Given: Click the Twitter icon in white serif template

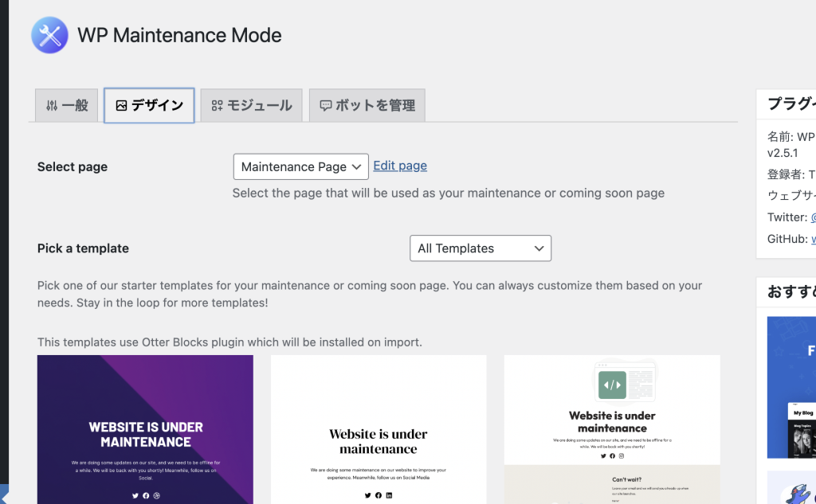Looking at the screenshot, I should point(368,495).
